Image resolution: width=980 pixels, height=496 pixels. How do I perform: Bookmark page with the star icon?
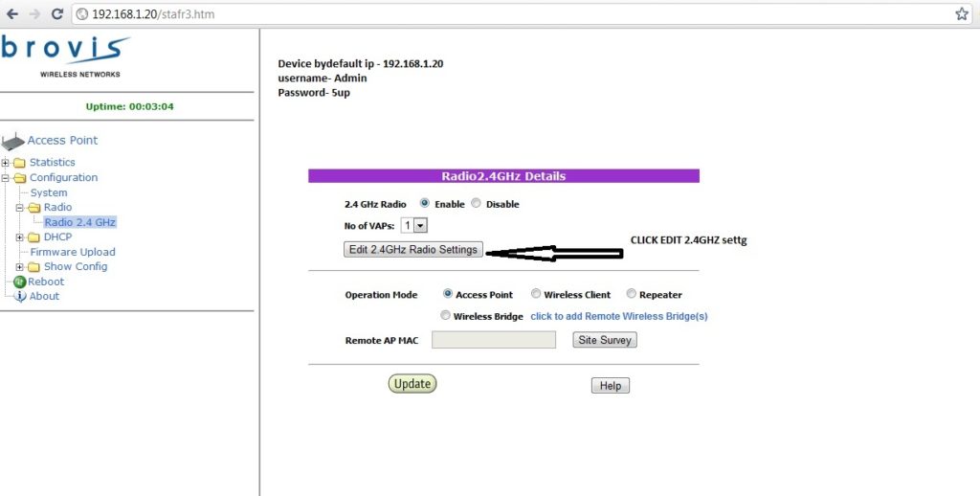pyautogui.click(x=962, y=14)
